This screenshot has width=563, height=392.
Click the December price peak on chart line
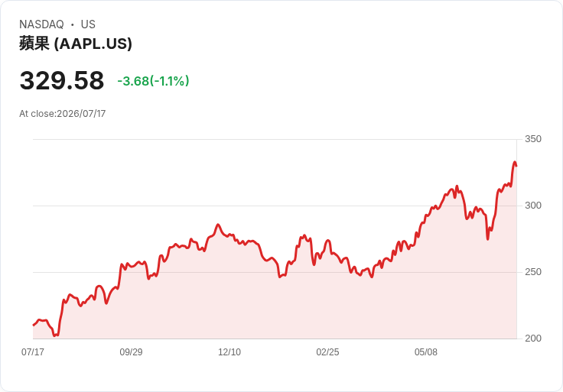pos(217,225)
